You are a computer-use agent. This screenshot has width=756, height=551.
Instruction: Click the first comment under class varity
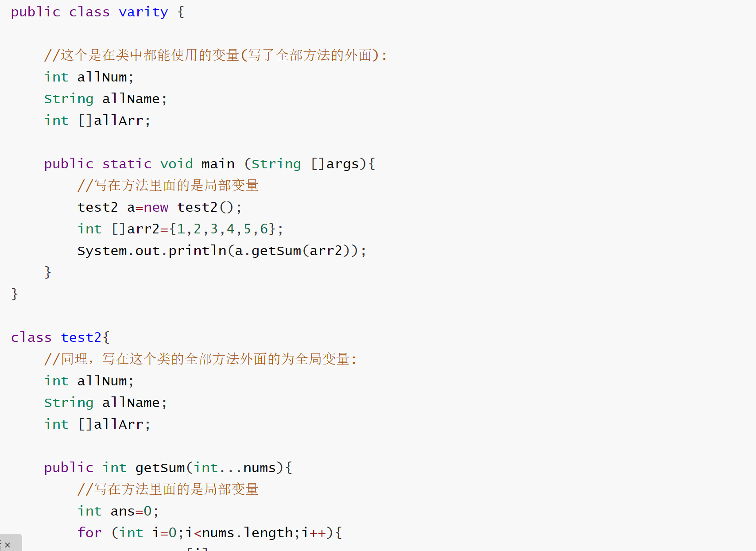[215, 55]
